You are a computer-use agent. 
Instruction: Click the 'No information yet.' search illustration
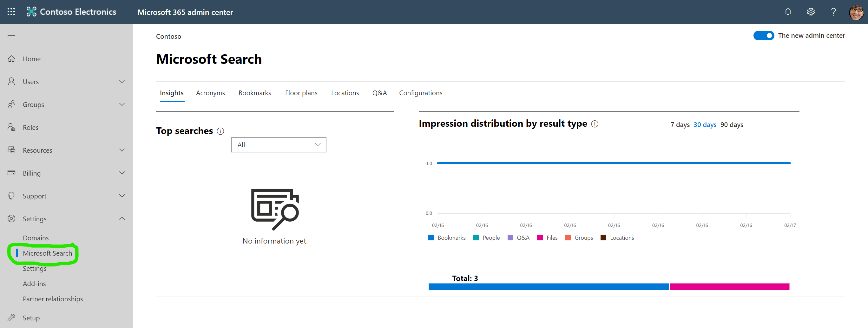tap(275, 209)
